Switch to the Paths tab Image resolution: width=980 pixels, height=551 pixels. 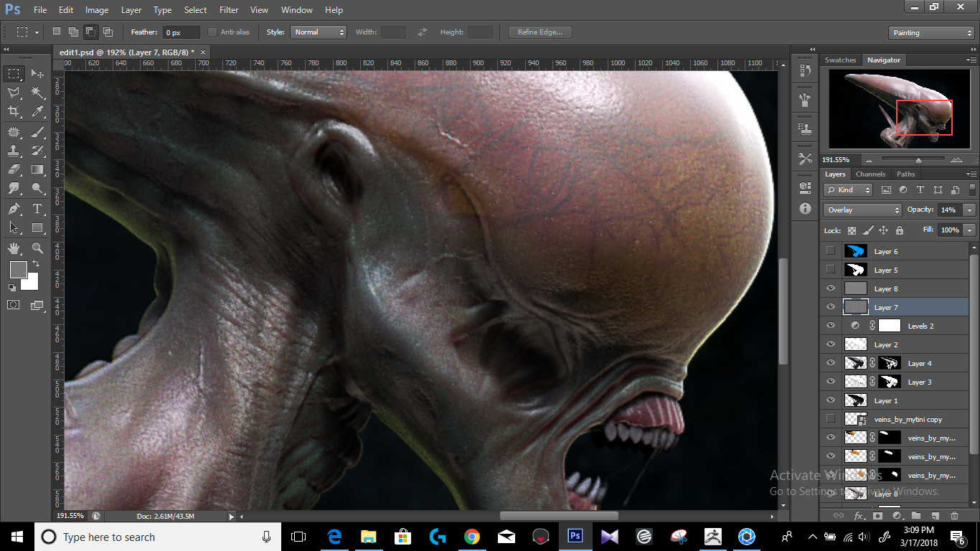pyautogui.click(x=906, y=174)
